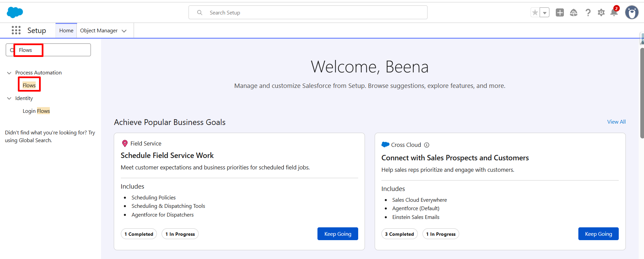Open the user profile avatar
This screenshot has width=644, height=259.
(632, 12)
